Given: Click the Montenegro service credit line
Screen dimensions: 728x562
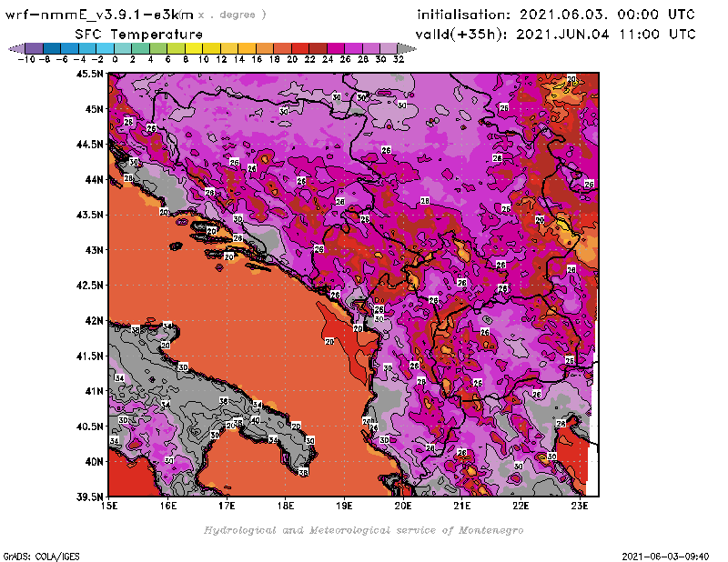Looking at the screenshot, I should tap(363, 530).
